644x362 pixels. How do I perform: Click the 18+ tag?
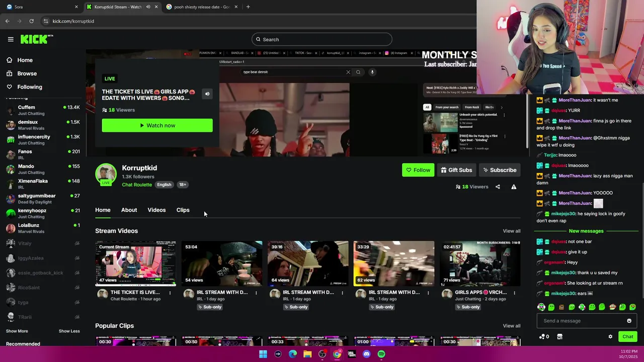click(x=183, y=185)
